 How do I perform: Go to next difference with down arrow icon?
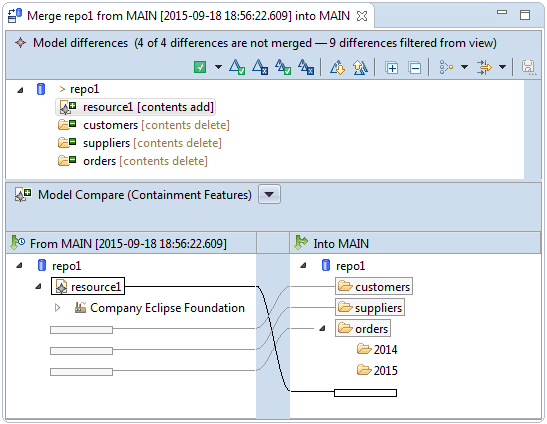tap(337, 67)
